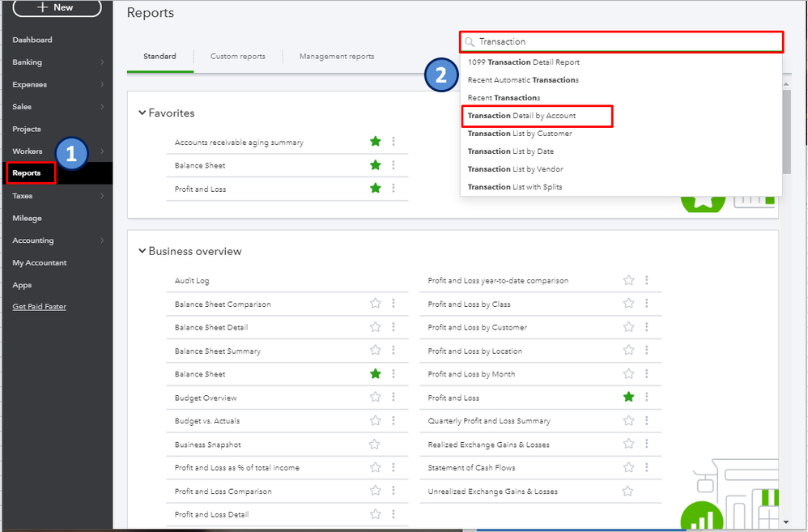Open more options for Balance Sheet favorite

click(393, 165)
